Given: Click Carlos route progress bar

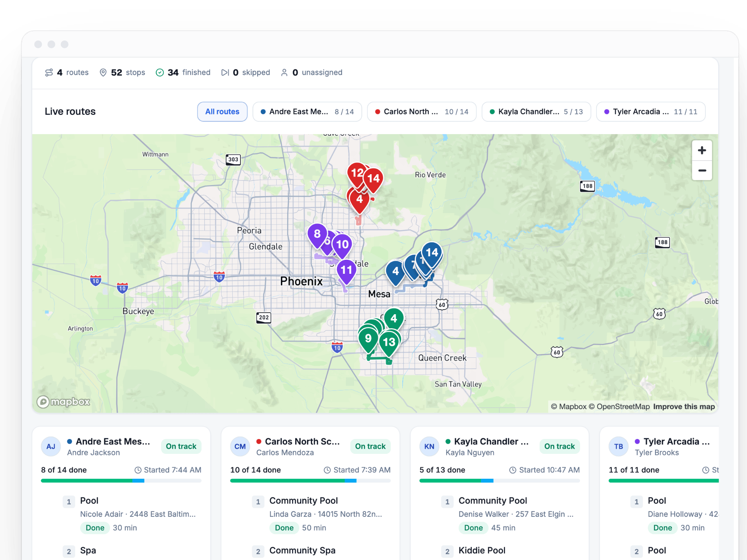Looking at the screenshot, I should pyautogui.click(x=310, y=481).
